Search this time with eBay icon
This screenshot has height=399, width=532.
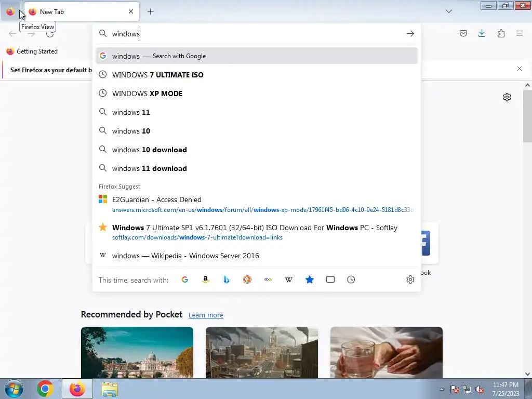click(268, 280)
